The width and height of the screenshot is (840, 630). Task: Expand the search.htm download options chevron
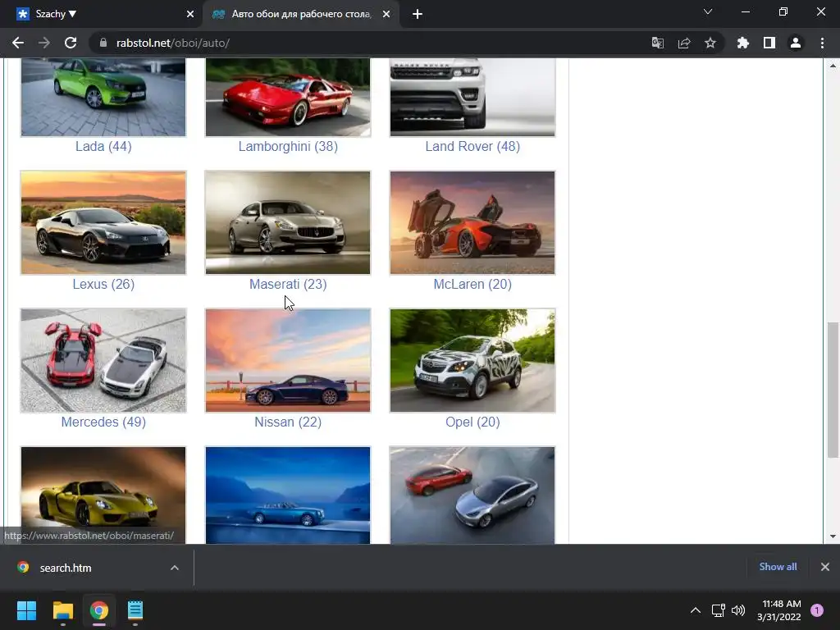(175, 568)
